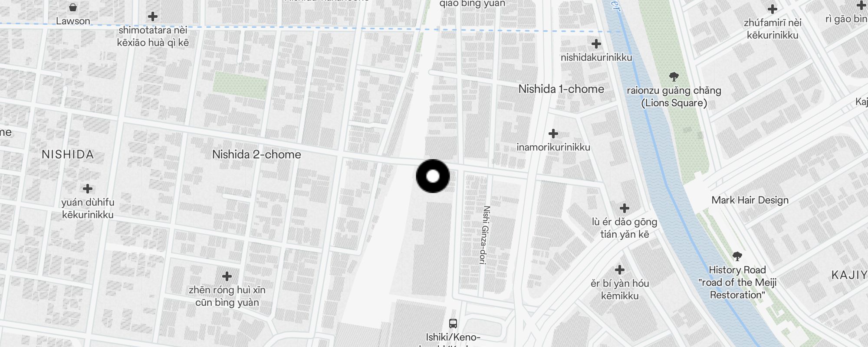Click the NISHIDA neighborhood label
Screen dimensions: 868x347
coord(68,154)
